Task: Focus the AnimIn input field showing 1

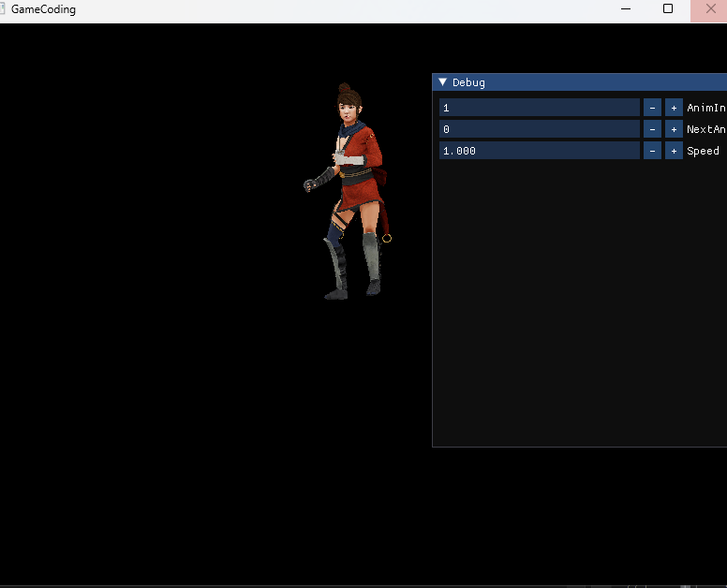Action: 540,108
